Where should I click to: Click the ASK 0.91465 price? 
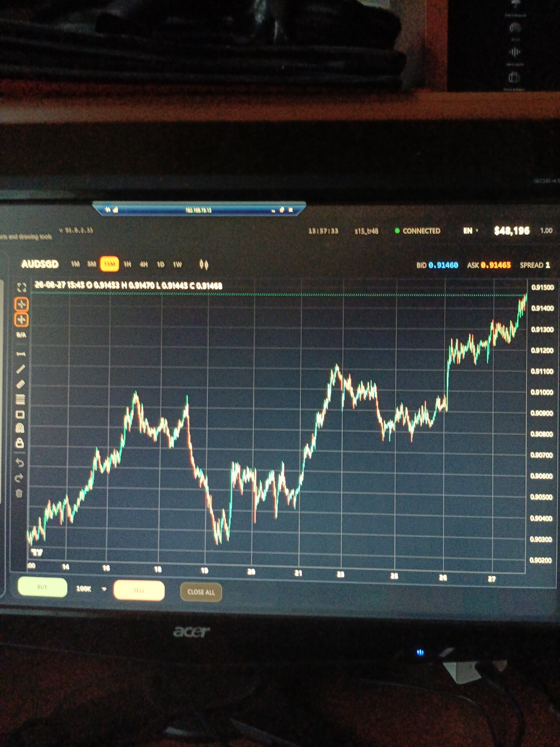(489, 265)
